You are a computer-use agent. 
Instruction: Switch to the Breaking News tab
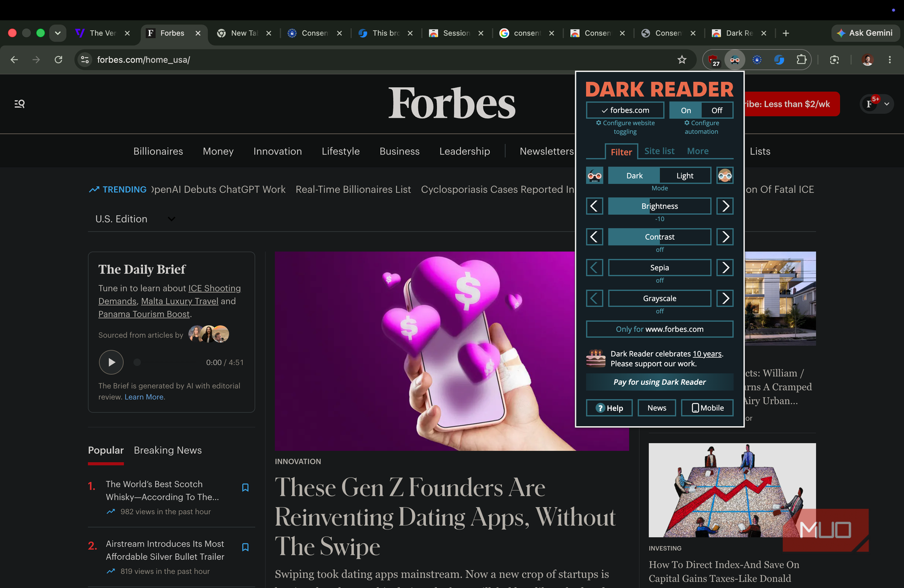[x=168, y=450]
